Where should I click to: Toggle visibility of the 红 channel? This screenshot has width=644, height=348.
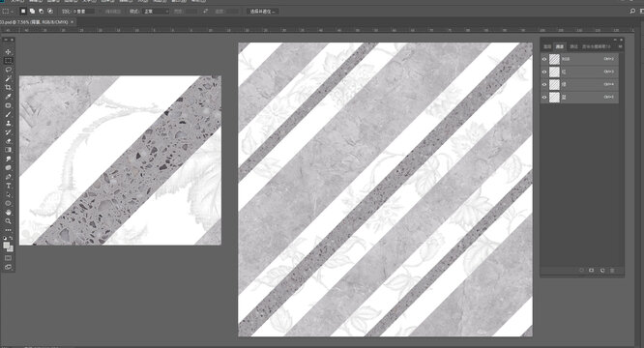coord(544,72)
